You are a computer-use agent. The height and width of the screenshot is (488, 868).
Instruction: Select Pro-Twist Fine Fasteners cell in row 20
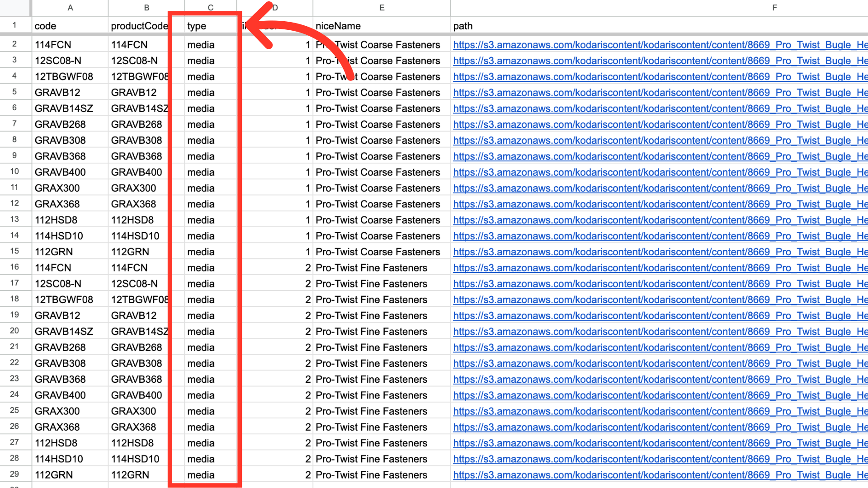(x=371, y=332)
